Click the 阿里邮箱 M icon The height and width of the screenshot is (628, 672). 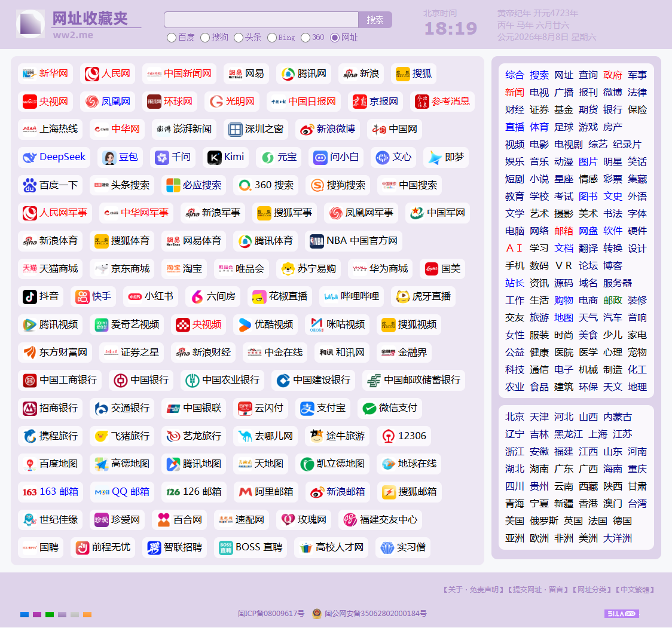point(245,492)
